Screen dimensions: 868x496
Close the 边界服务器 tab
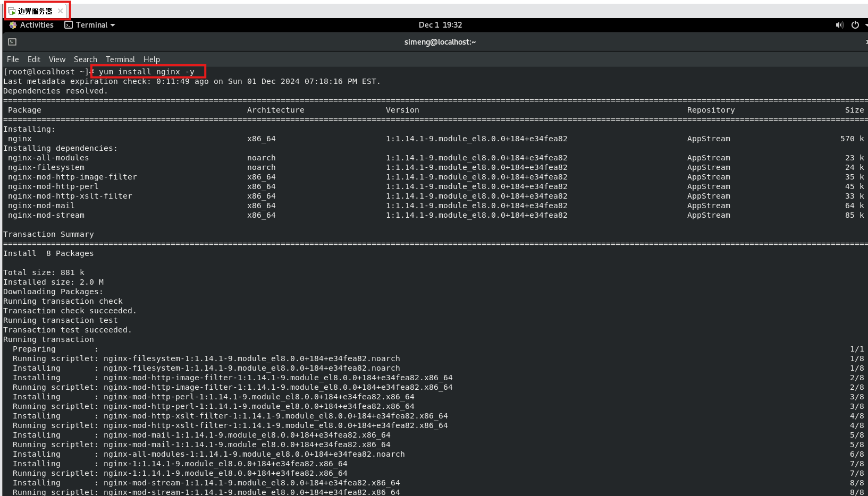point(60,11)
